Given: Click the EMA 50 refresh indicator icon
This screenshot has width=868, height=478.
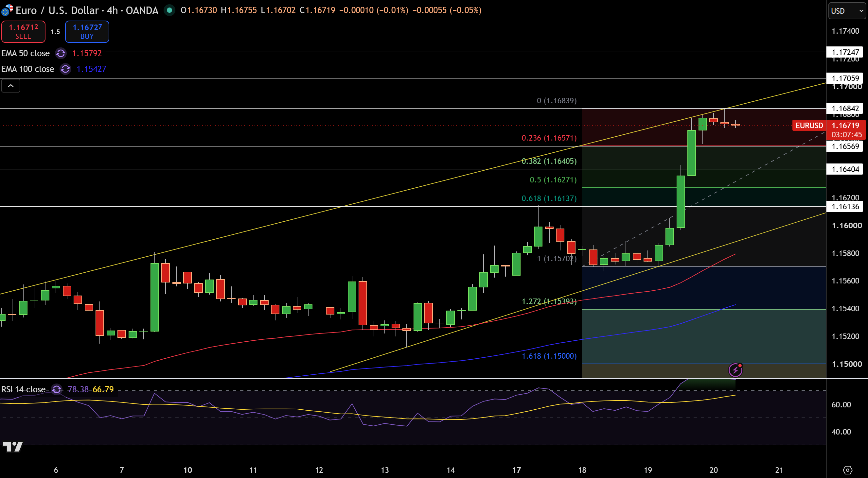Looking at the screenshot, I should click(x=61, y=53).
